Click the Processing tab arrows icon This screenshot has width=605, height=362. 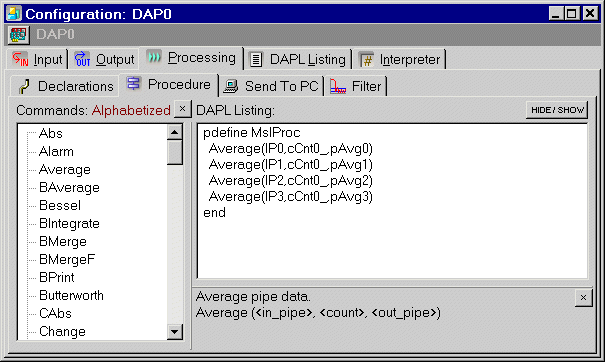pos(154,58)
